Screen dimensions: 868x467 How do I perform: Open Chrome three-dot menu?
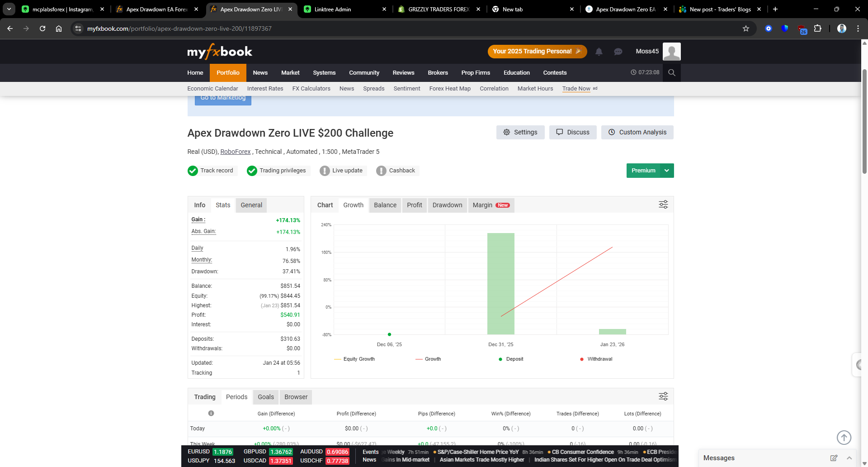point(858,29)
